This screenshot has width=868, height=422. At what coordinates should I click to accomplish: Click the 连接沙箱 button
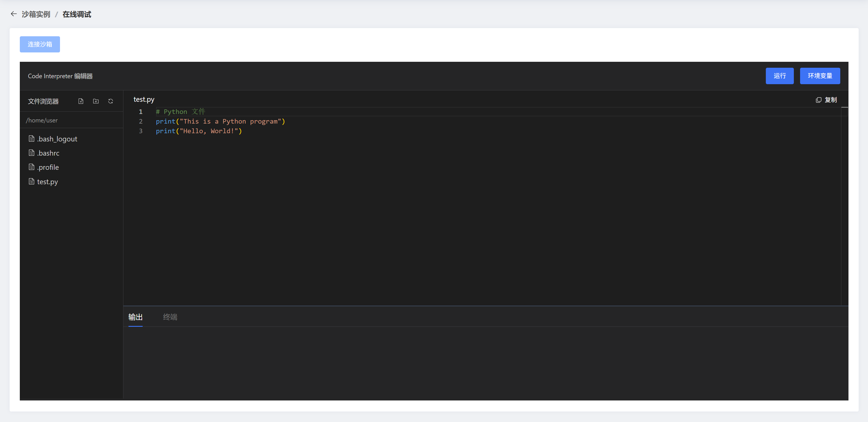pos(40,44)
